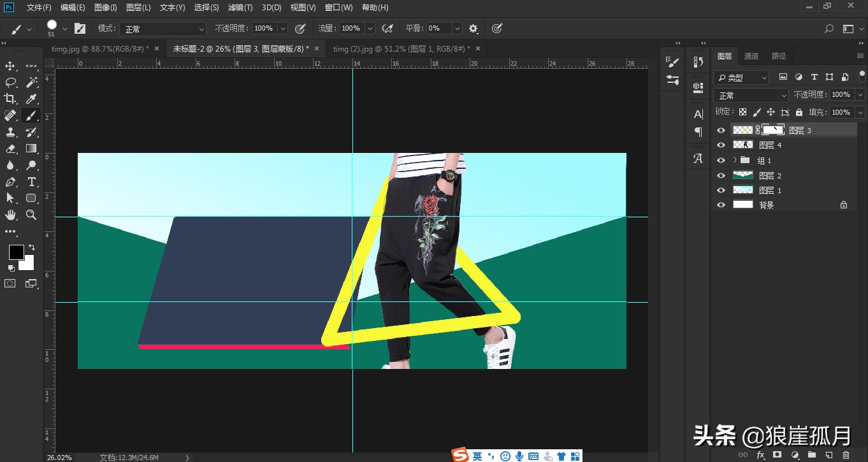Click the black foreground color swatch

(16, 252)
